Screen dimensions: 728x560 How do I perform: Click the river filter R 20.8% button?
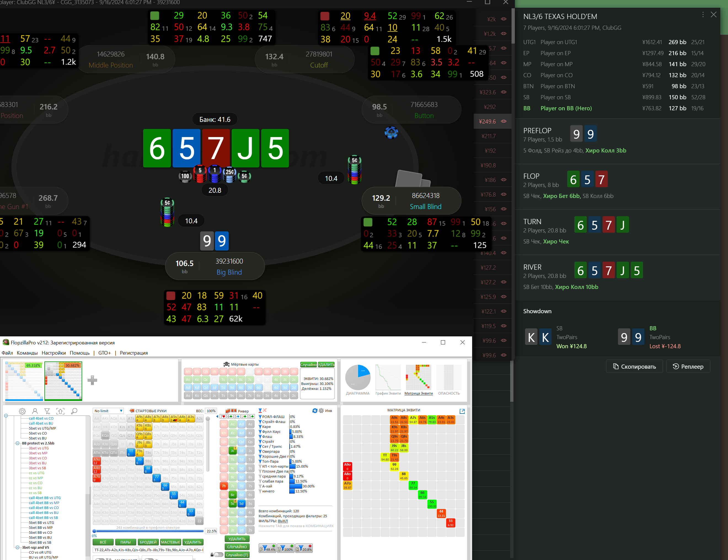point(304,549)
